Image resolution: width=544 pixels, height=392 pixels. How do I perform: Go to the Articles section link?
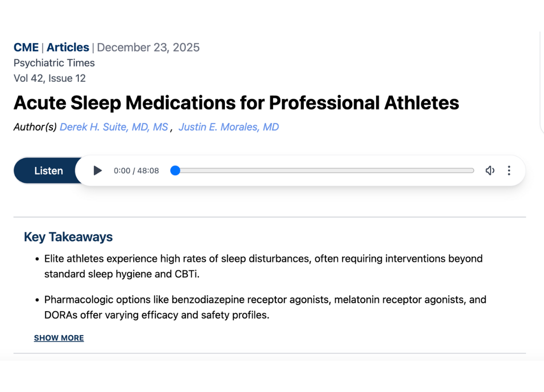click(68, 48)
